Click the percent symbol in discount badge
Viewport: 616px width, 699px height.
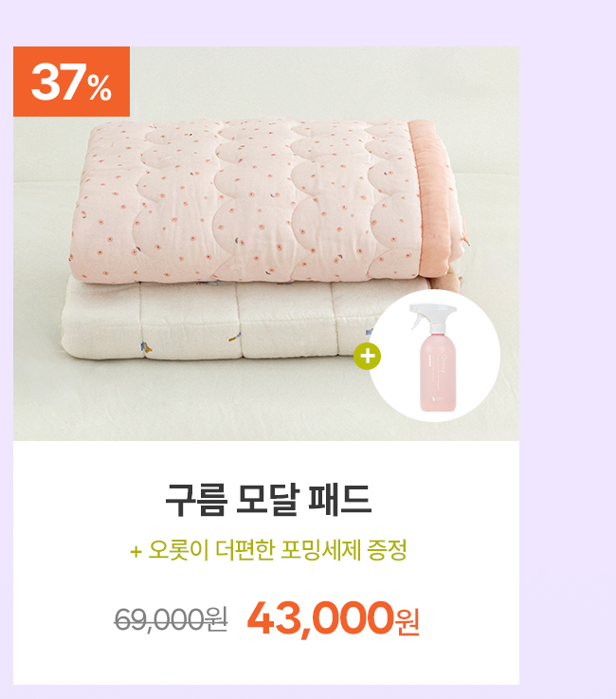click(100, 88)
